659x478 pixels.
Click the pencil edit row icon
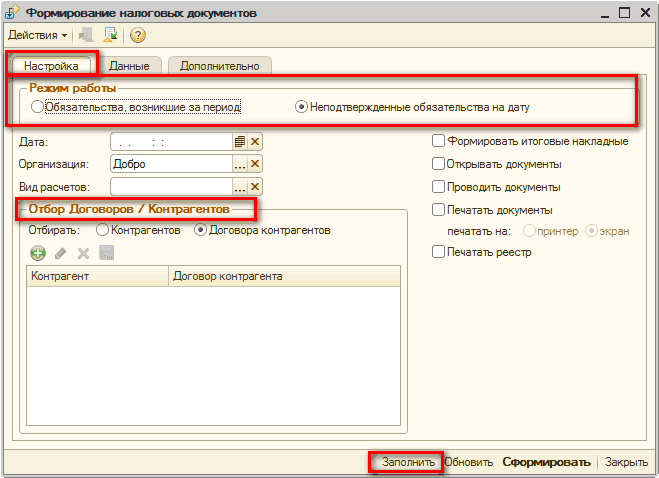pos(61,253)
